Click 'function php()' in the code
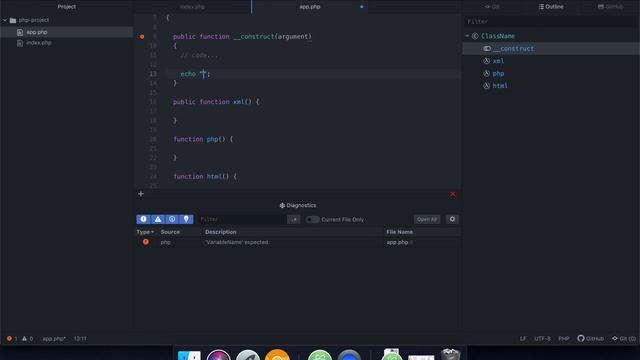 [199, 139]
